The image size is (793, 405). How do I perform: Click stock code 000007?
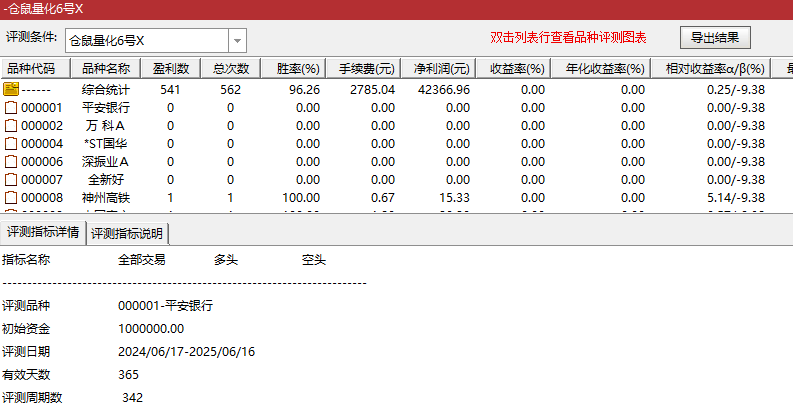pyautogui.click(x=42, y=179)
